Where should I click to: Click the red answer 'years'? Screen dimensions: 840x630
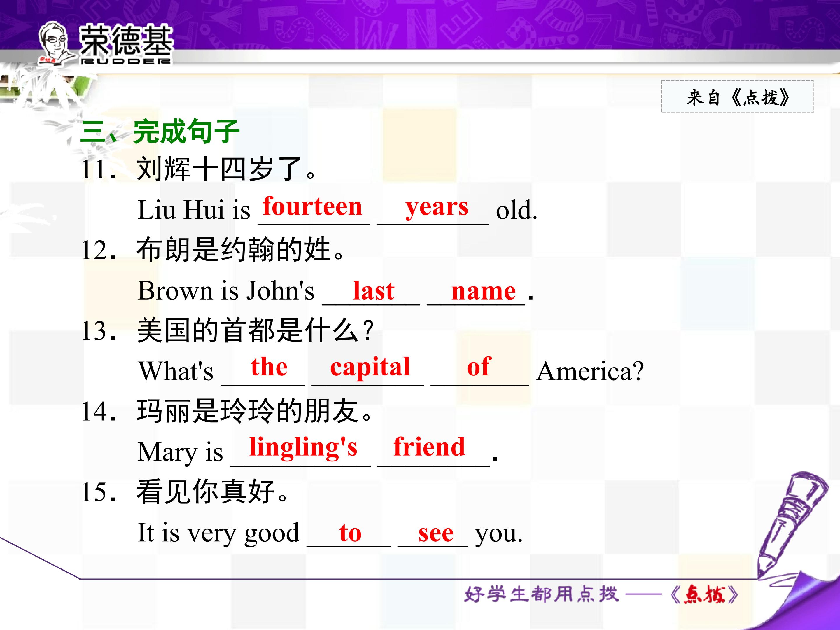click(437, 208)
